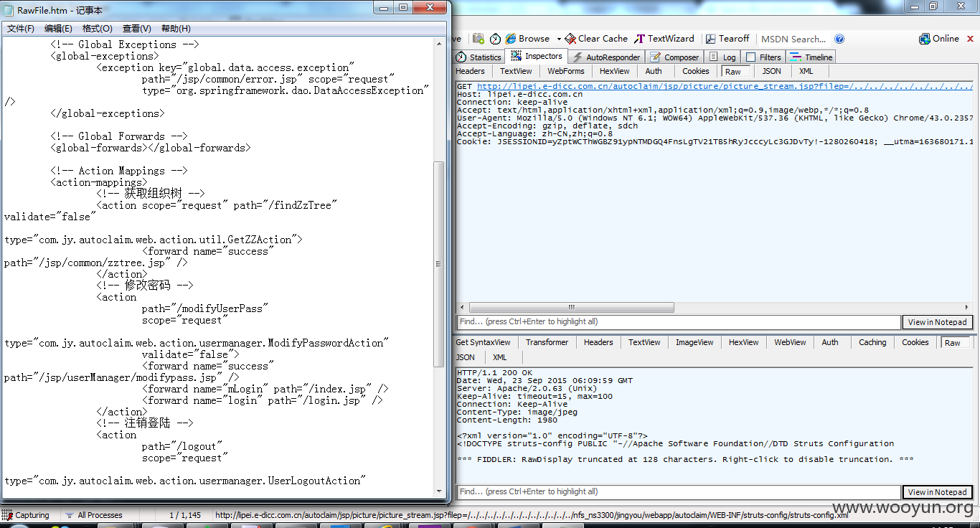Image resolution: width=980 pixels, height=528 pixels.
Task: Open the response XML tab
Action: (500, 357)
